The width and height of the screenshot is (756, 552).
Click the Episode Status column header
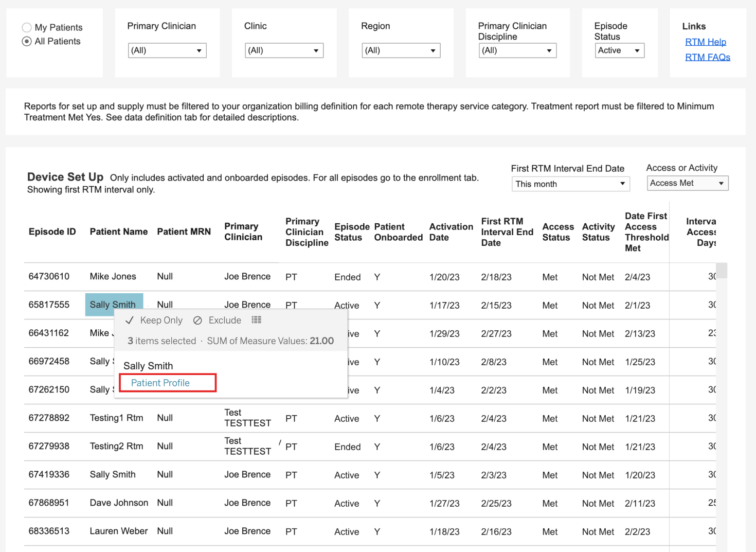pos(352,232)
